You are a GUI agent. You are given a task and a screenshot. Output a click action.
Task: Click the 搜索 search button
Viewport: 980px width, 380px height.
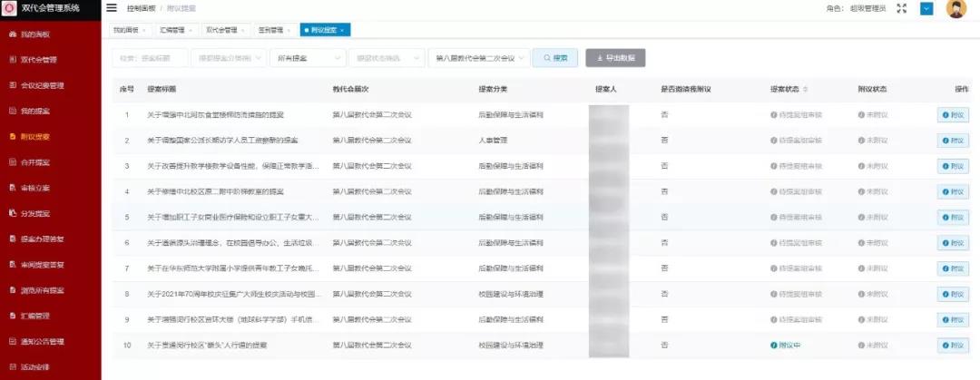pos(555,58)
